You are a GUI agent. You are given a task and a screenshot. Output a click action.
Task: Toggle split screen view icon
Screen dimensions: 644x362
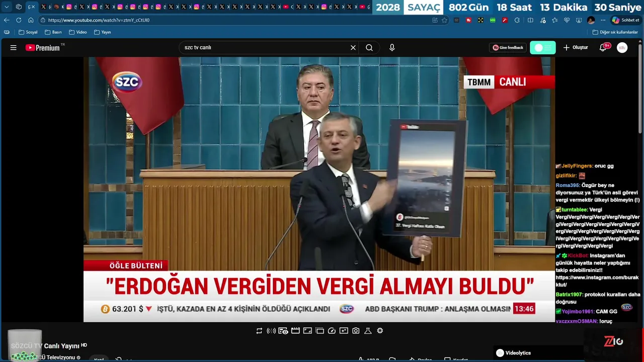[x=530, y=20]
